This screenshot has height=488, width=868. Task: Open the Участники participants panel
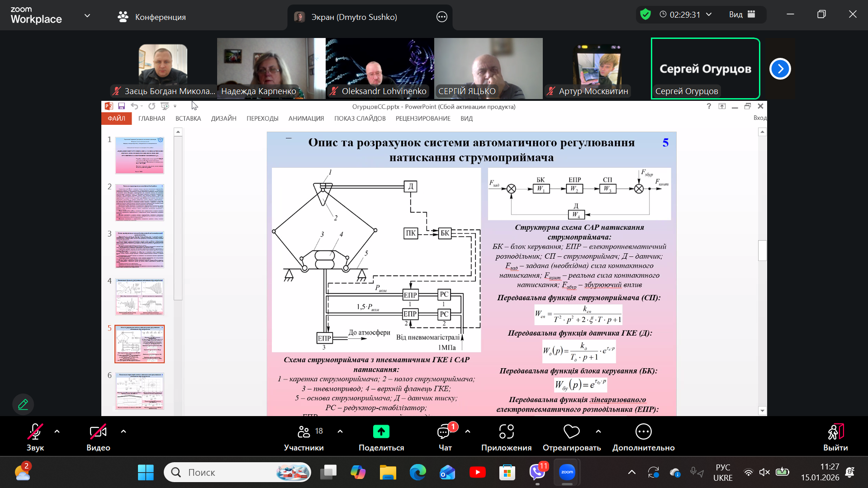tap(304, 432)
